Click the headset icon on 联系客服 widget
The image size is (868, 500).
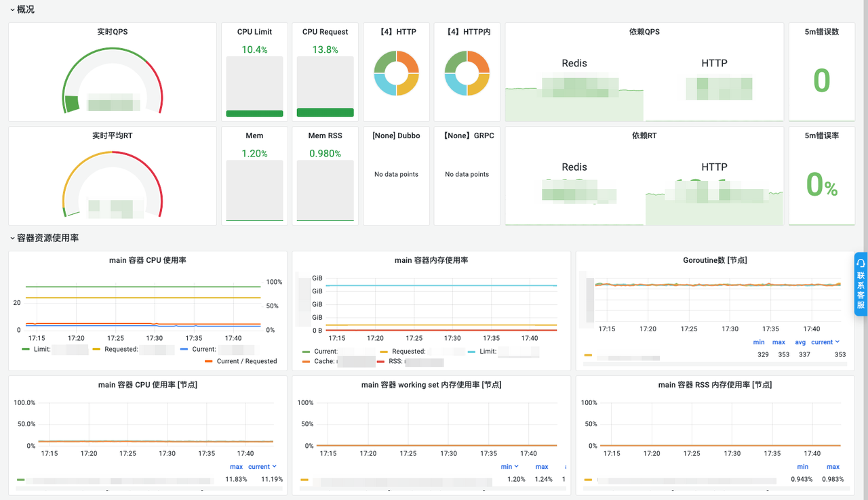pos(861,263)
